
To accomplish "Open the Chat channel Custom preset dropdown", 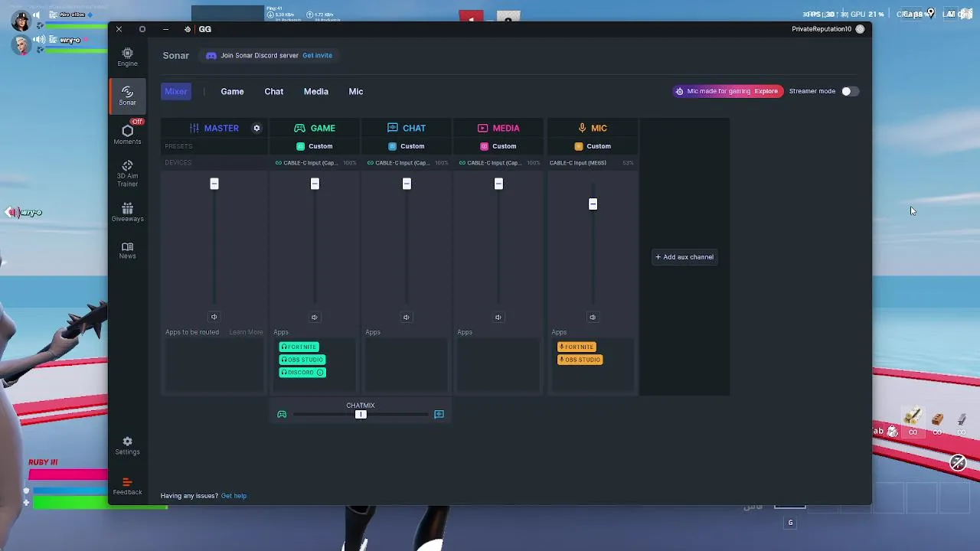I will pos(407,146).
